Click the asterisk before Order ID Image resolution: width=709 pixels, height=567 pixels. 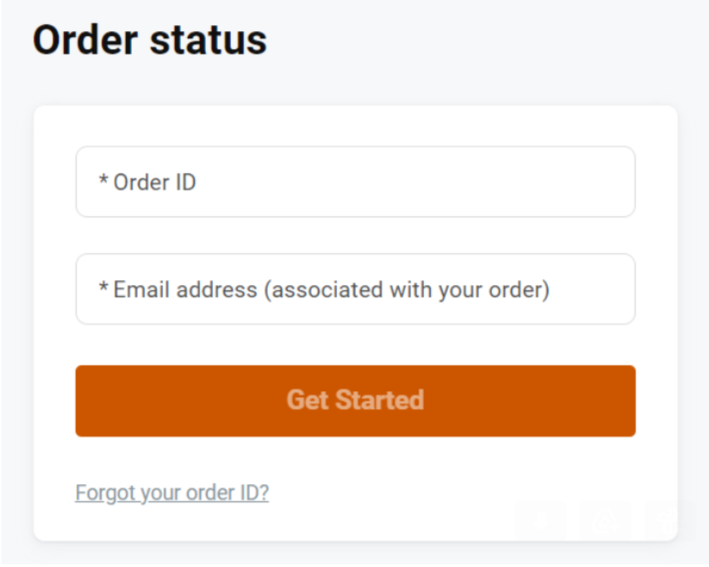(103, 180)
